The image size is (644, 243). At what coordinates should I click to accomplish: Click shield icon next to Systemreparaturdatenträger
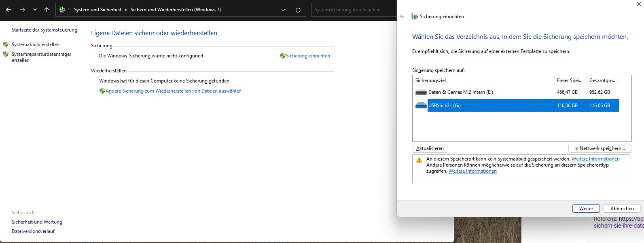pos(6,54)
